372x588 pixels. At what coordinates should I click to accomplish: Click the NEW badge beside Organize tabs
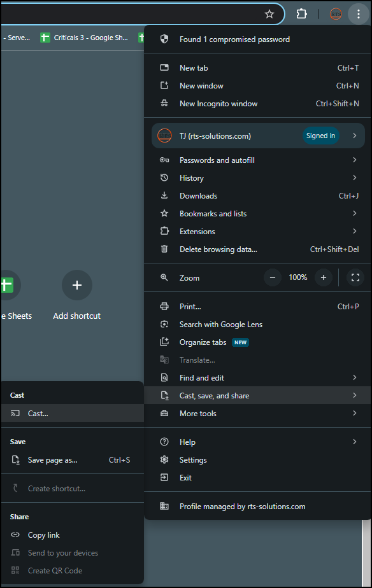[240, 342]
